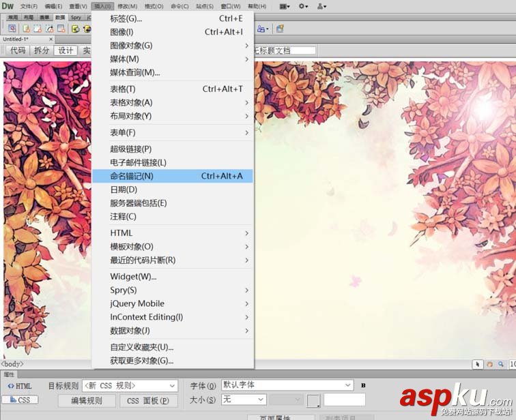Open the workspace layout dropdown in menu bar
This screenshot has height=420, width=516.
coord(285,6)
